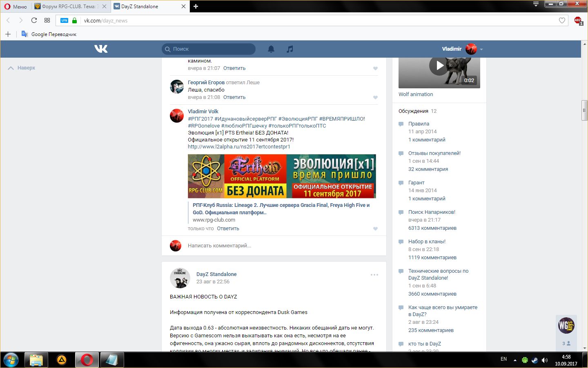The width and height of the screenshot is (588, 368).
Task: Open Windows Start menu
Action: 11,360
